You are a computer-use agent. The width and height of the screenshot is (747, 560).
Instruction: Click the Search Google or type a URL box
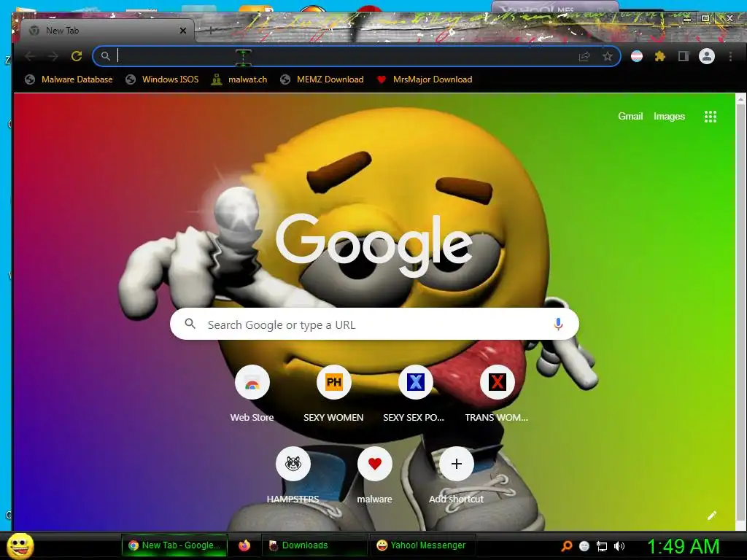tap(374, 324)
